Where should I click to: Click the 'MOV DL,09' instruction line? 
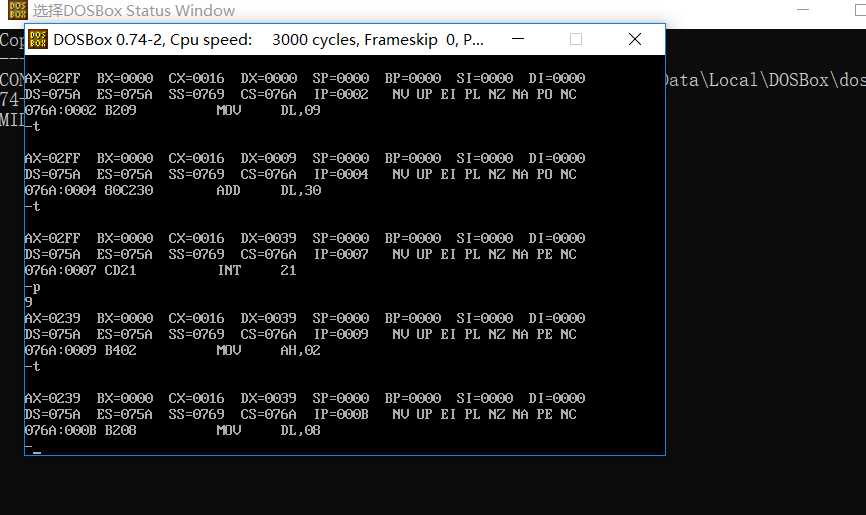point(172,110)
